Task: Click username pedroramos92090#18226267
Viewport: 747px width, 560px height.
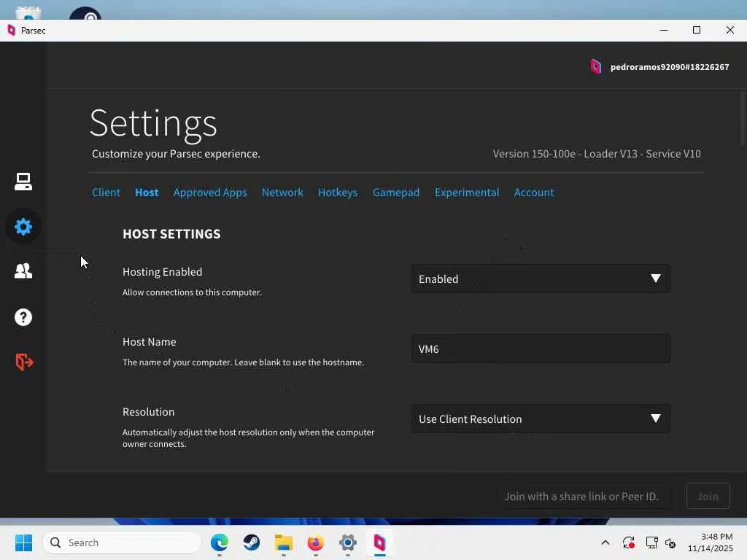Action: point(670,67)
